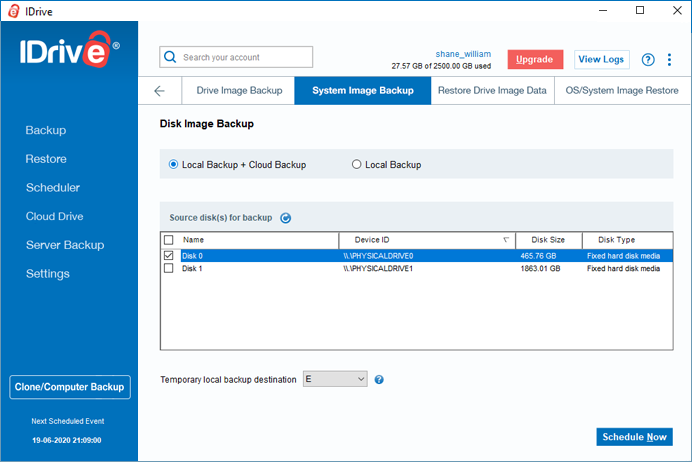Screen dimensions: 692x462
Task: Click the help icon next to destination dropdown
Action: tap(379, 379)
